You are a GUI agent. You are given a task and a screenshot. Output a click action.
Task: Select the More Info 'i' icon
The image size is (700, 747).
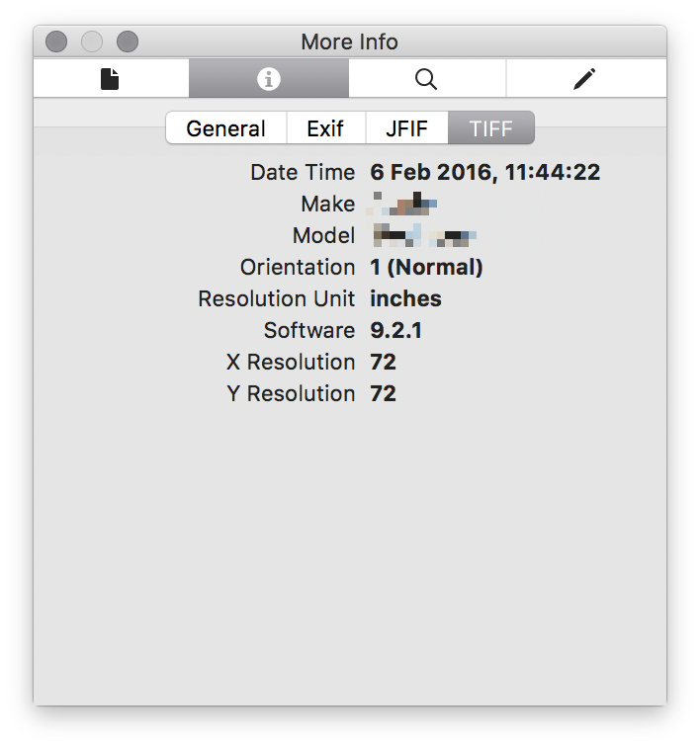[268, 79]
